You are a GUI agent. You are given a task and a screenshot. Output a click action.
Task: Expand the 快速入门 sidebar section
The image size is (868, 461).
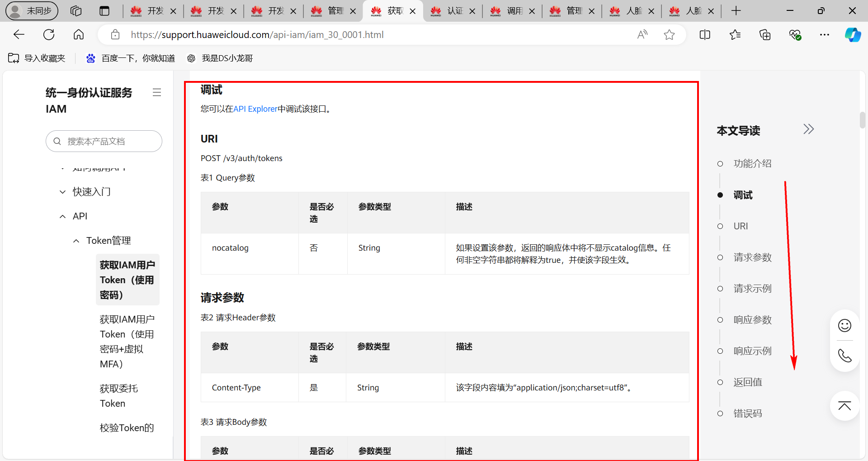62,191
